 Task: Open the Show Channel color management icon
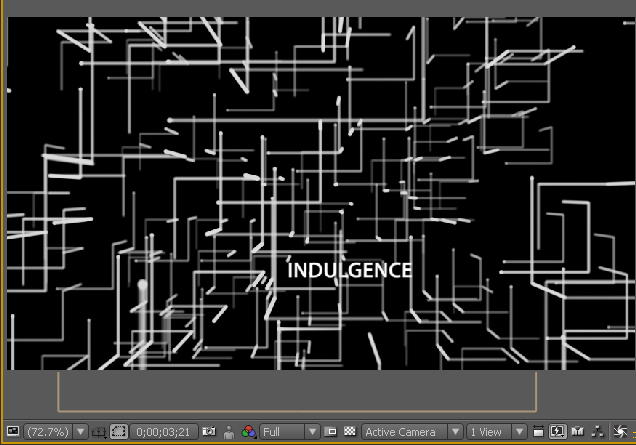[x=249, y=432]
